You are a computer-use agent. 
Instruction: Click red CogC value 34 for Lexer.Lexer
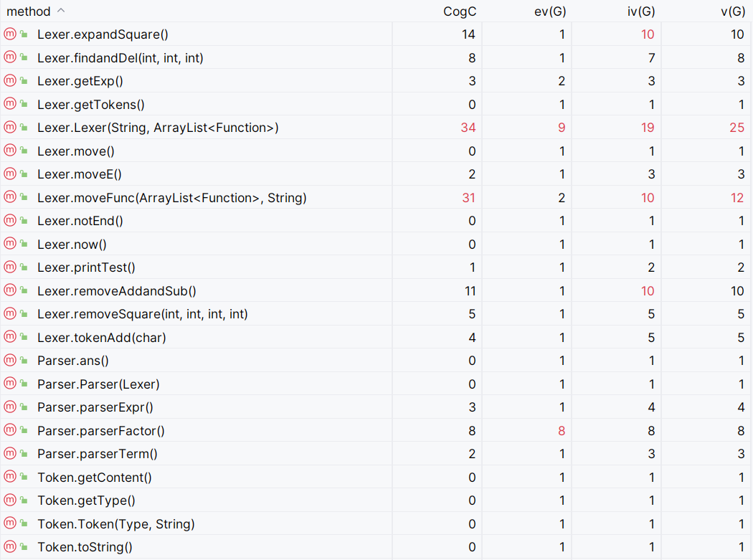pyautogui.click(x=468, y=128)
